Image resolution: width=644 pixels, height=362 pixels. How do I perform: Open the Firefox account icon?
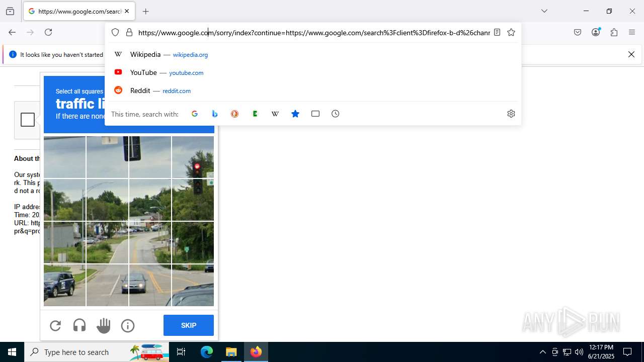point(596,32)
